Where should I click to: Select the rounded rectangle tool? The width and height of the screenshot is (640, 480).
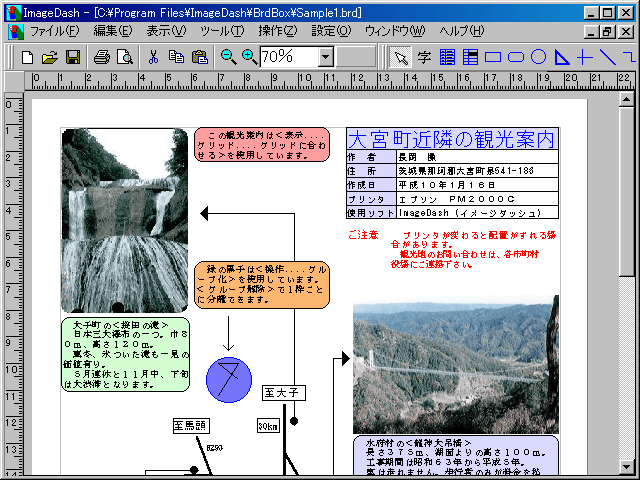click(x=516, y=57)
